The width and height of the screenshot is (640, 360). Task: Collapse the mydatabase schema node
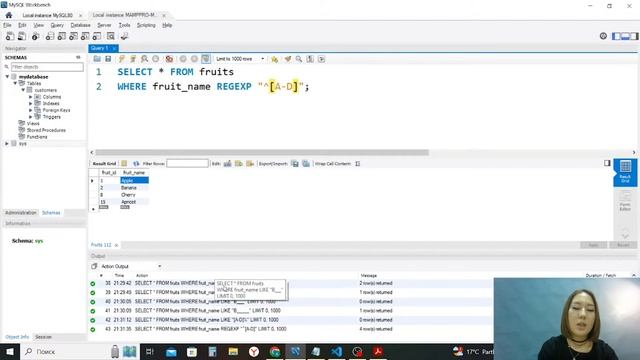click(x=7, y=77)
